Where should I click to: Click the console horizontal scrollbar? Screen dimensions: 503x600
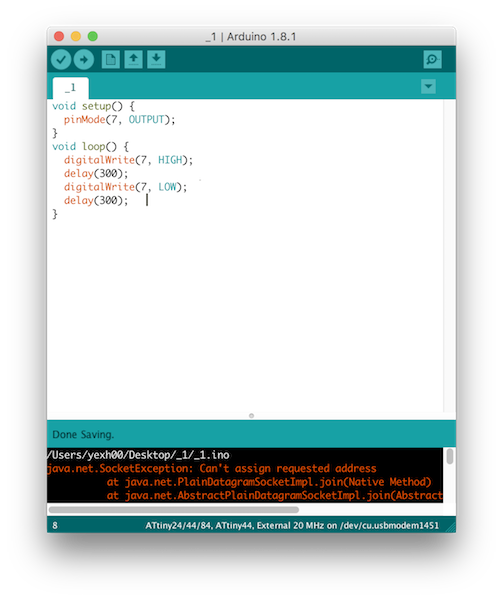click(174, 510)
